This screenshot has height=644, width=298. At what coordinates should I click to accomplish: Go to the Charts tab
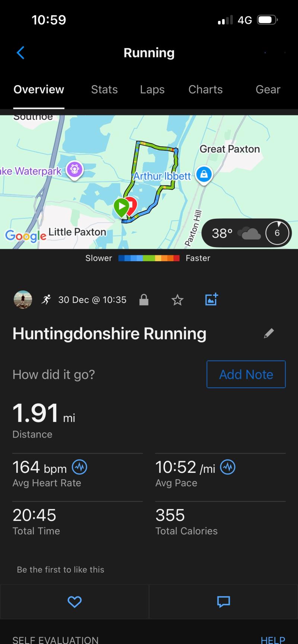click(205, 90)
